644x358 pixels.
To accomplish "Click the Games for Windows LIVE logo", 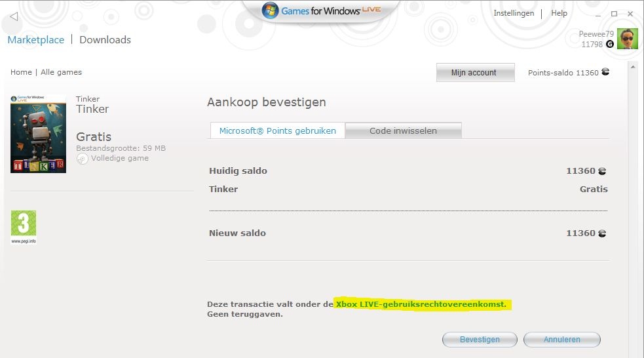I will tap(322, 10).
